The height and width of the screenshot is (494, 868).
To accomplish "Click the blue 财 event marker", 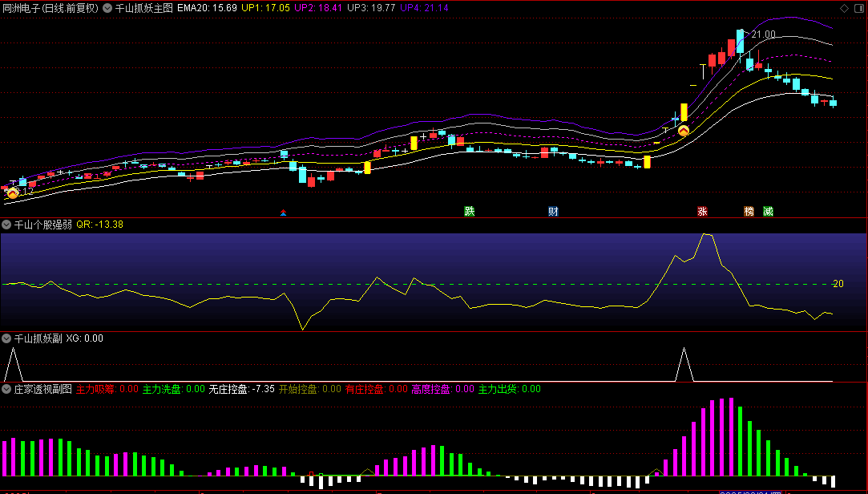I will [553, 211].
